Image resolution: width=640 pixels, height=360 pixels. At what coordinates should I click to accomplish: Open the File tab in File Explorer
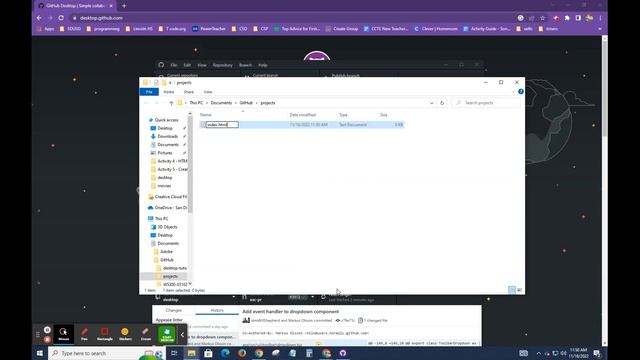click(149, 92)
